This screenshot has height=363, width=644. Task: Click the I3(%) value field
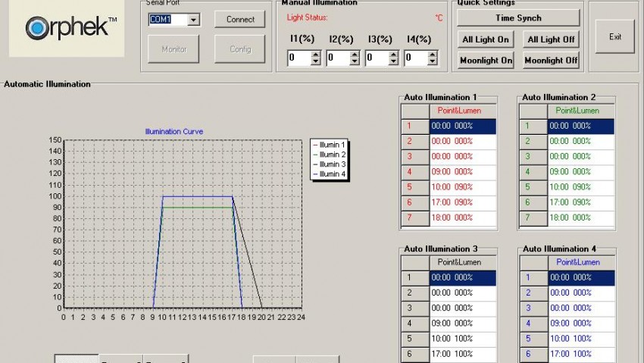click(377, 58)
